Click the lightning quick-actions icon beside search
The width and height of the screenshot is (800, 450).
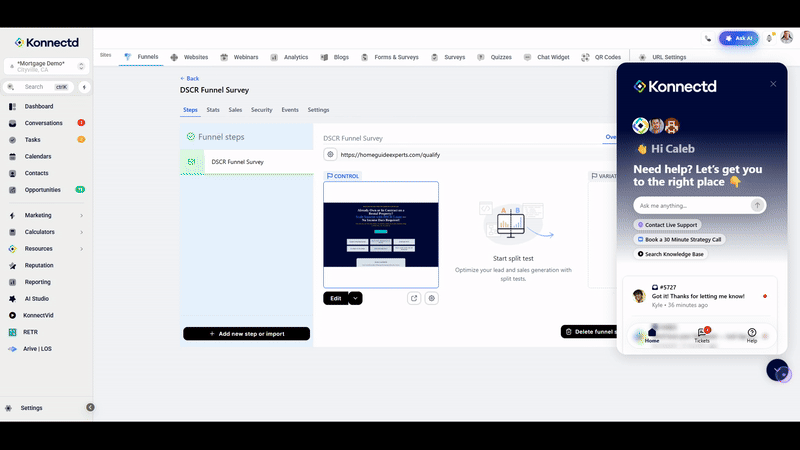tap(84, 87)
